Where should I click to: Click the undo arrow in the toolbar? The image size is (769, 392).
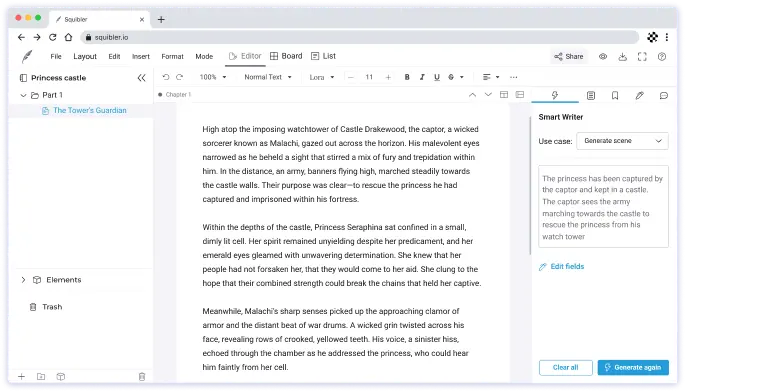[x=166, y=77]
